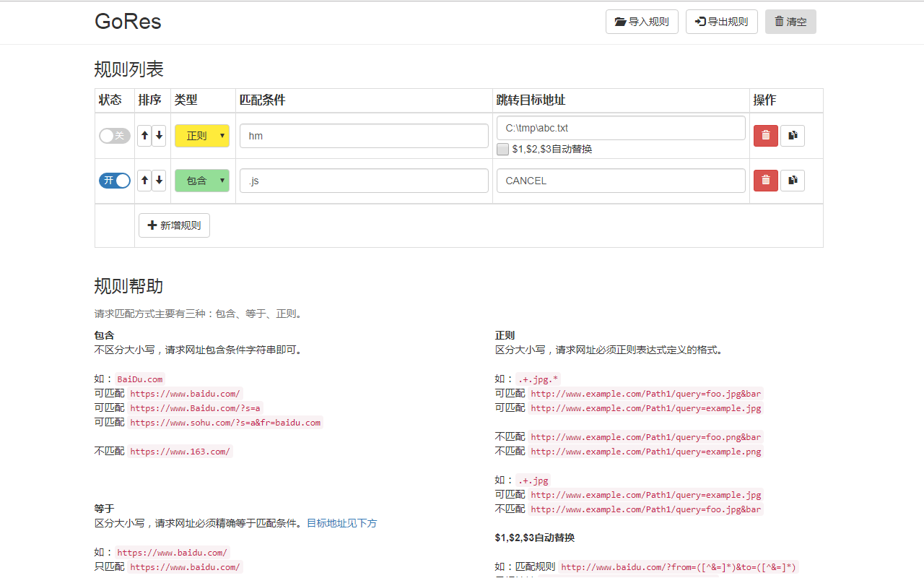Click the query=example.png example URL
The width and height of the screenshot is (924, 578).
click(x=646, y=452)
